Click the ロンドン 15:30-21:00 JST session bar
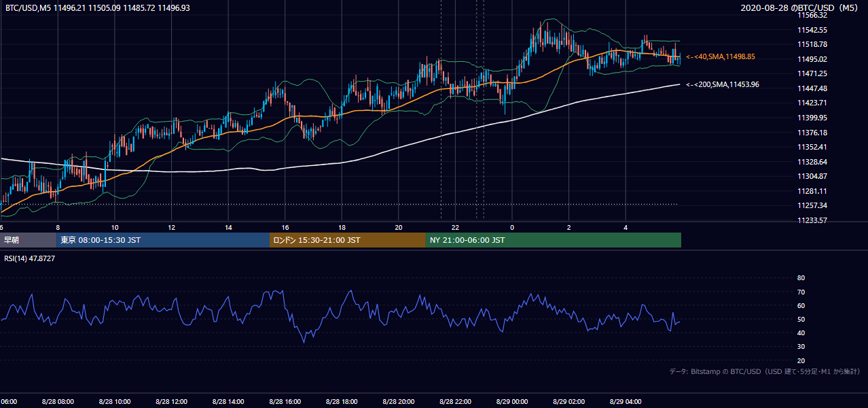This screenshot has height=408, width=868. (348, 240)
